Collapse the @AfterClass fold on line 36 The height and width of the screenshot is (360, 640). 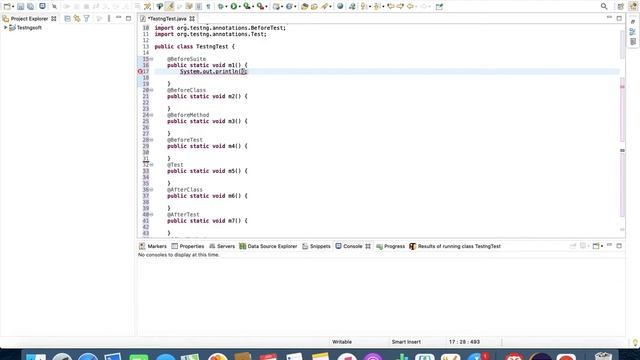point(151,190)
